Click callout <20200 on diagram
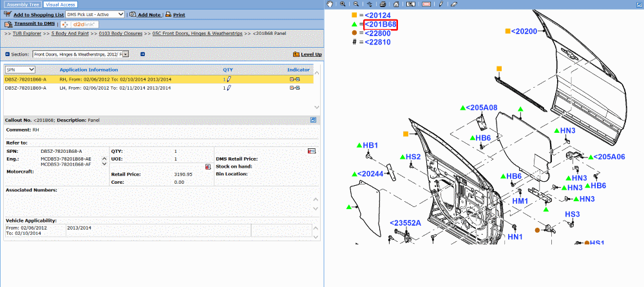Viewport: 644px width, 287px height. pos(524,31)
